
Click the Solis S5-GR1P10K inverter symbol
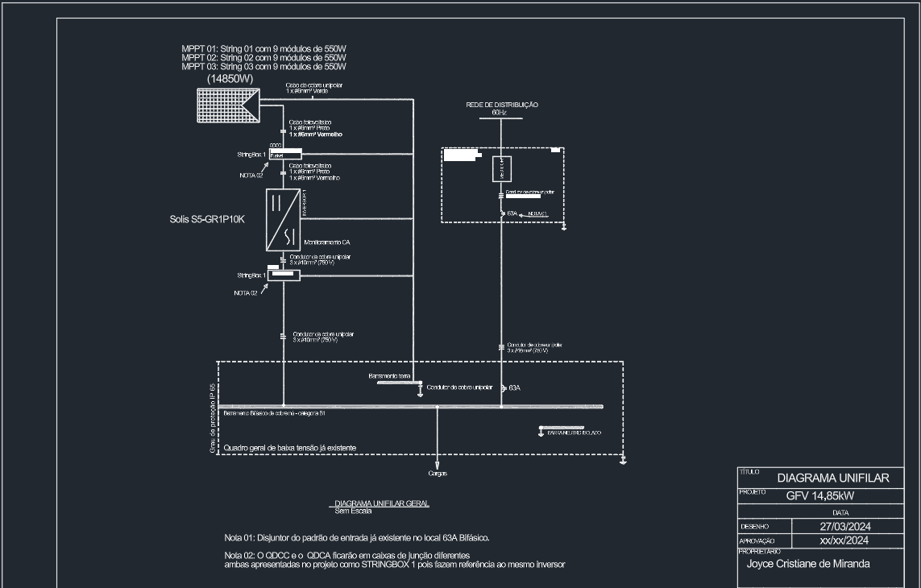(x=284, y=219)
